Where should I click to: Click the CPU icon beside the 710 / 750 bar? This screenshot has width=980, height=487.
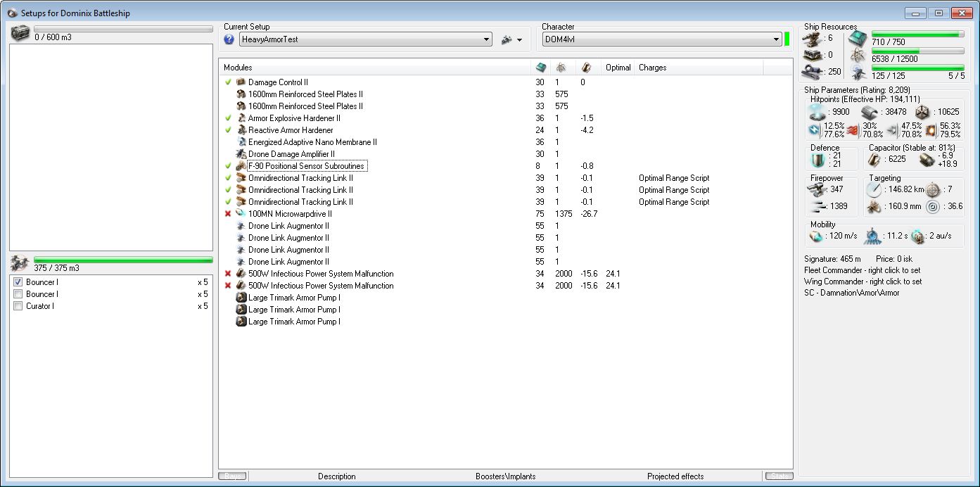point(857,38)
